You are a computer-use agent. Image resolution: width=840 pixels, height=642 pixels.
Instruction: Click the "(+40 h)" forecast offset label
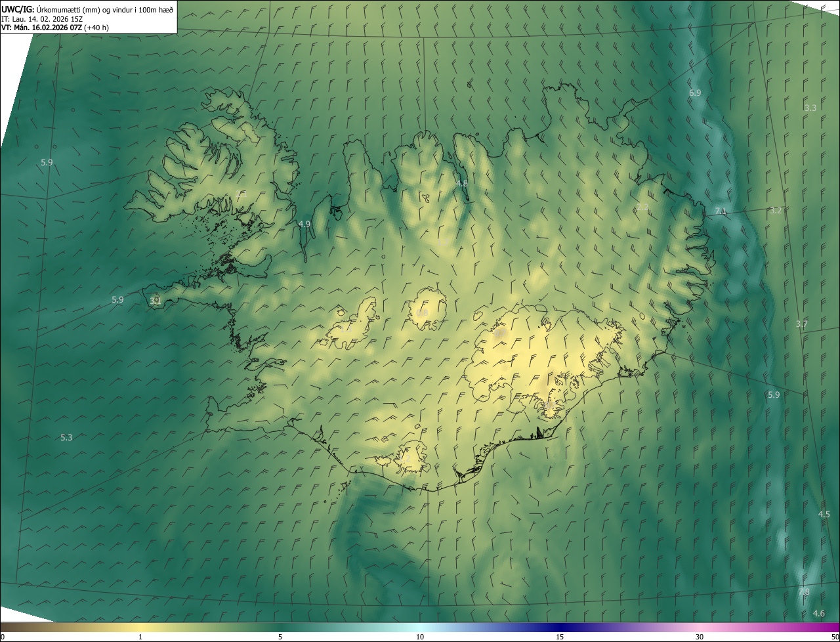click(x=96, y=28)
